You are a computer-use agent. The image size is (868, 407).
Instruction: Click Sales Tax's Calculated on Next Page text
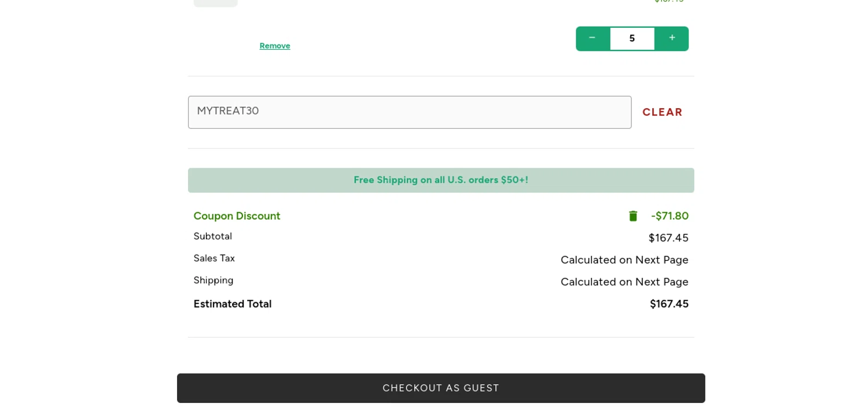[624, 260]
